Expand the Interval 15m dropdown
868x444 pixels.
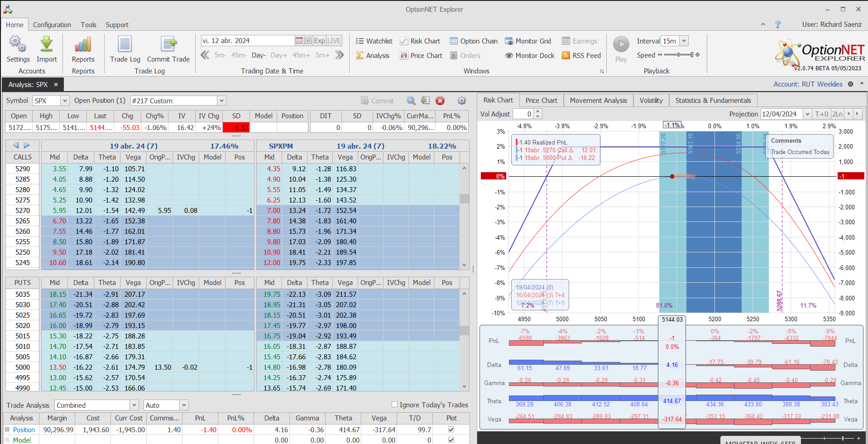tap(684, 41)
